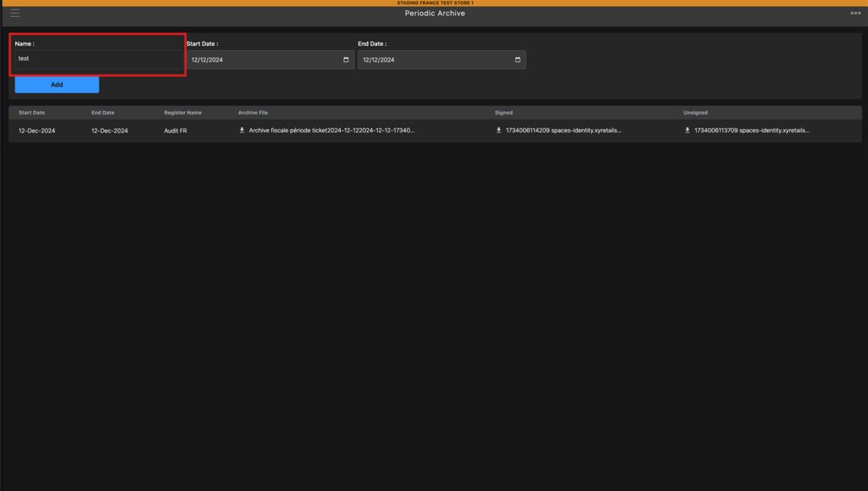Viewport: 868px width, 491px height.
Task: Open the hamburger menu
Action: tap(15, 14)
